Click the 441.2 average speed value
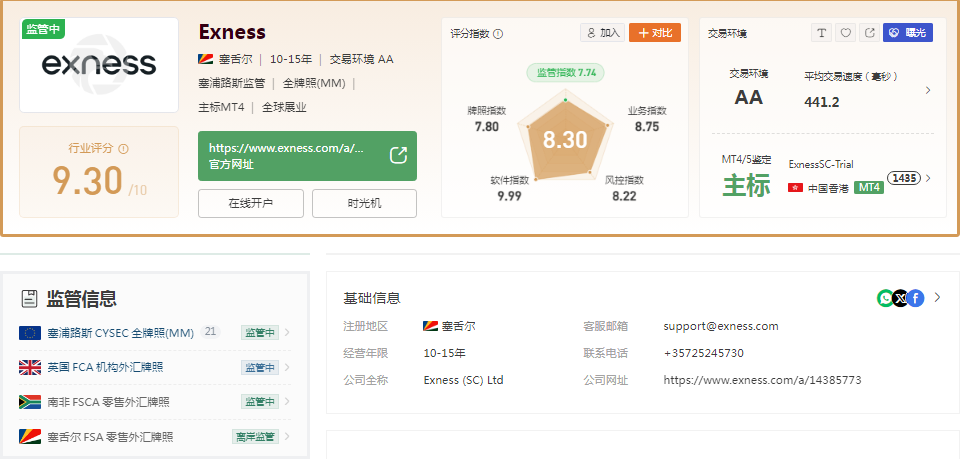The height and width of the screenshot is (459, 960). coord(822,102)
